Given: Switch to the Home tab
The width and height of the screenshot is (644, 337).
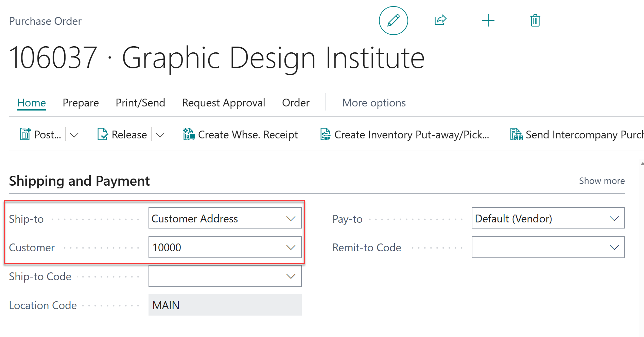Looking at the screenshot, I should point(32,103).
